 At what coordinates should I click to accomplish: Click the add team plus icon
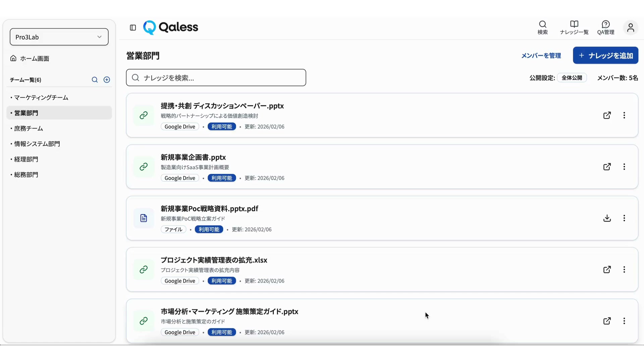point(107,80)
